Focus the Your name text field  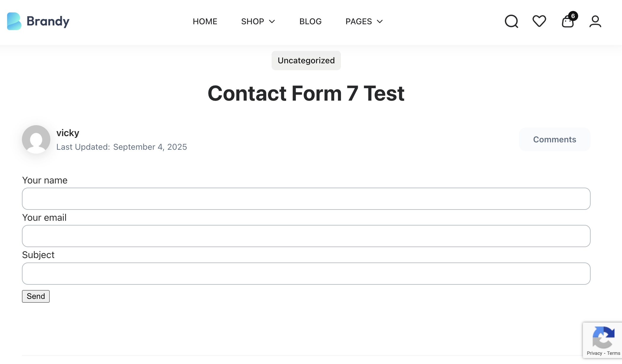(x=306, y=199)
